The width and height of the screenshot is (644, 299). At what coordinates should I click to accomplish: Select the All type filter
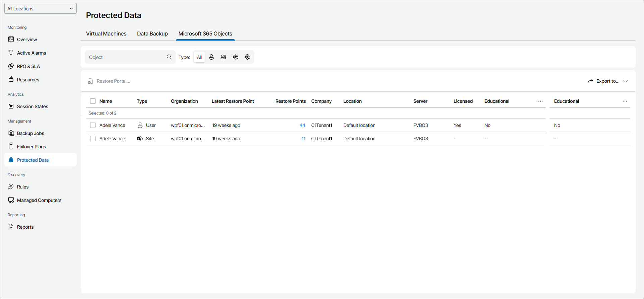(x=199, y=57)
